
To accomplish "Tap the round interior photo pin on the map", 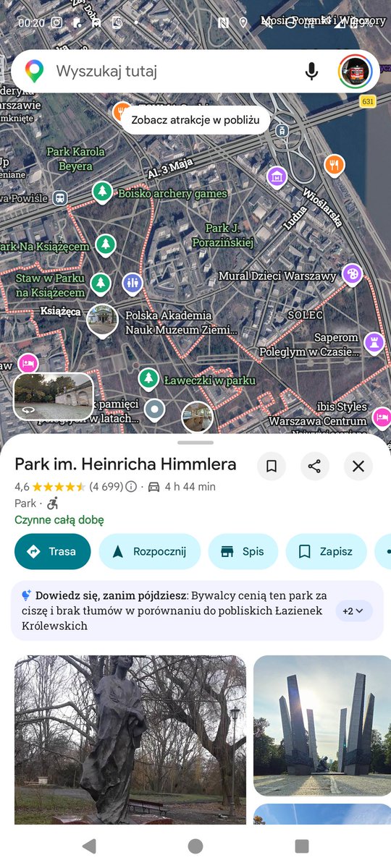I will click(197, 417).
